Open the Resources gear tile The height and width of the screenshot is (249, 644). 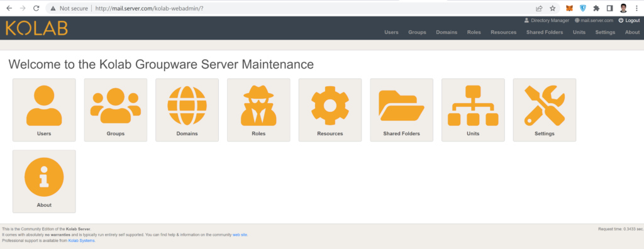tap(330, 110)
